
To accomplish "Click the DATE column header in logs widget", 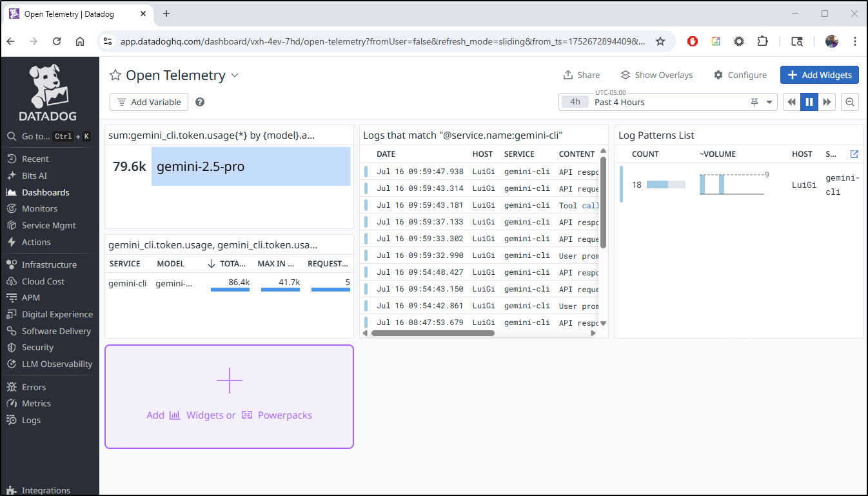I will pyautogui.click(x=386, y=154).
